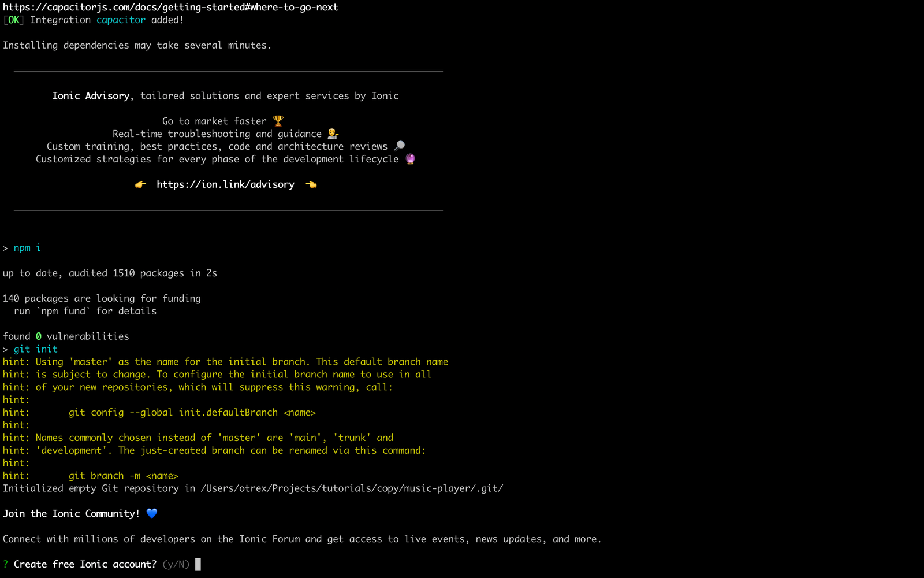Click 'Custom training, best practices' line

pos(217,146)
